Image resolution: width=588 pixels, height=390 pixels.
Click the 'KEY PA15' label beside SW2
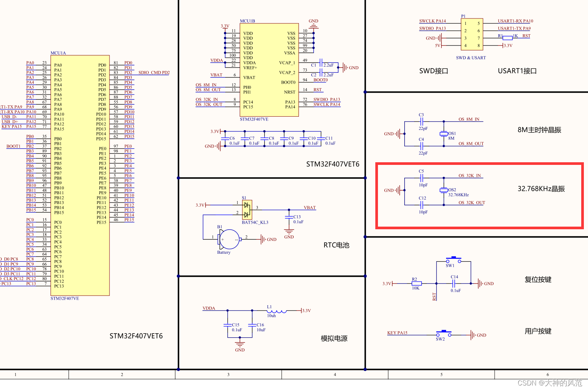[x=397, y=333]
